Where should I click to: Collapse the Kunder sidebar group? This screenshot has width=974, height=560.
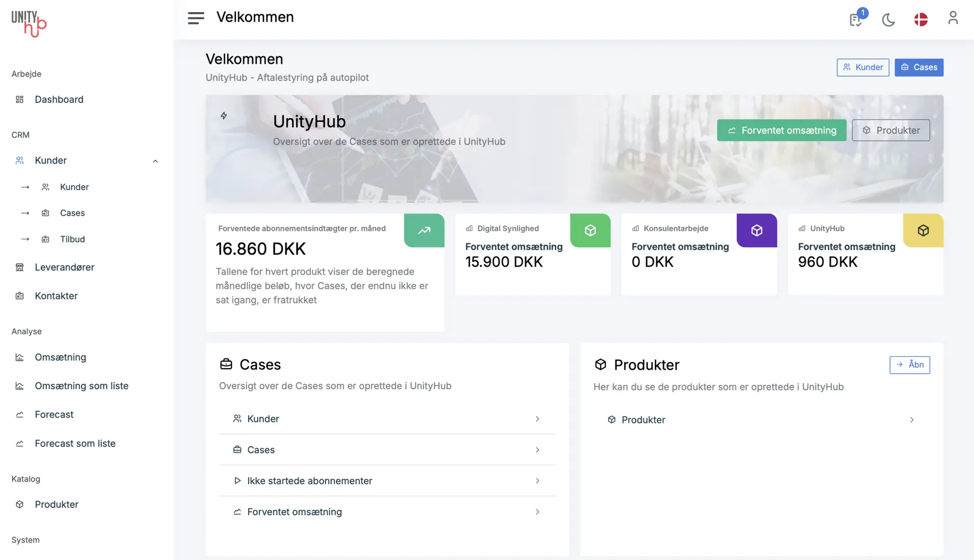[x=155, y=161]
